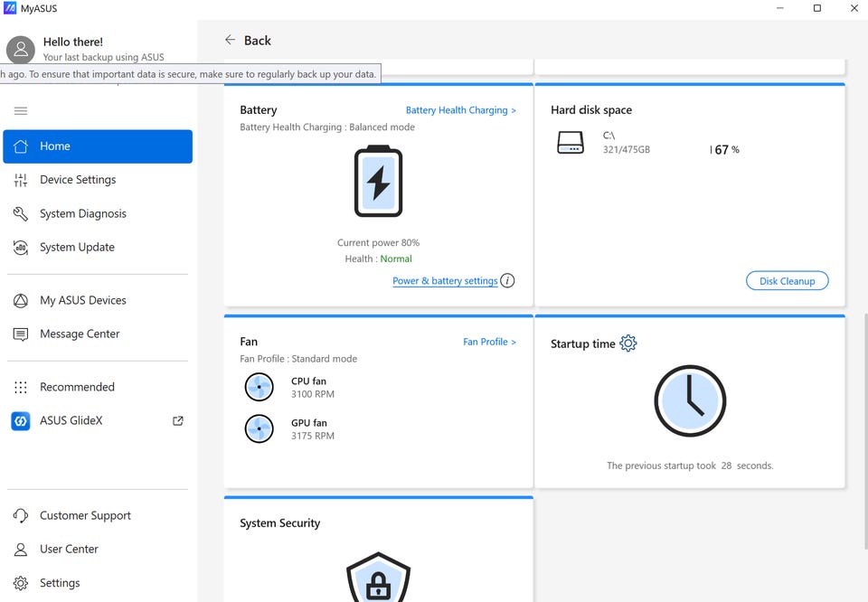Screen dimensions: 868x602
Task: Open System Update from the sidebar
Action: pyautogui.click(x=98, y=248)
